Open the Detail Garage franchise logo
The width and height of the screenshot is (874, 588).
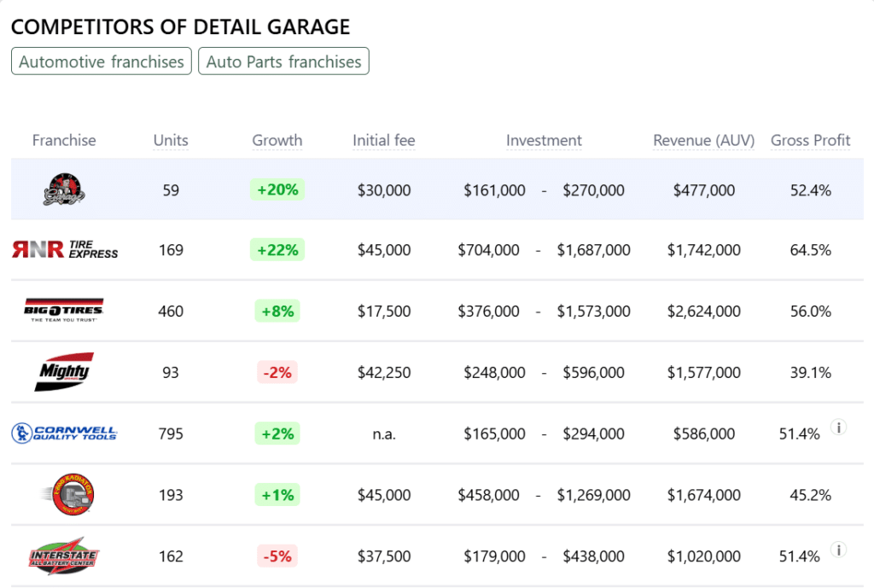[x=64, y=189]
